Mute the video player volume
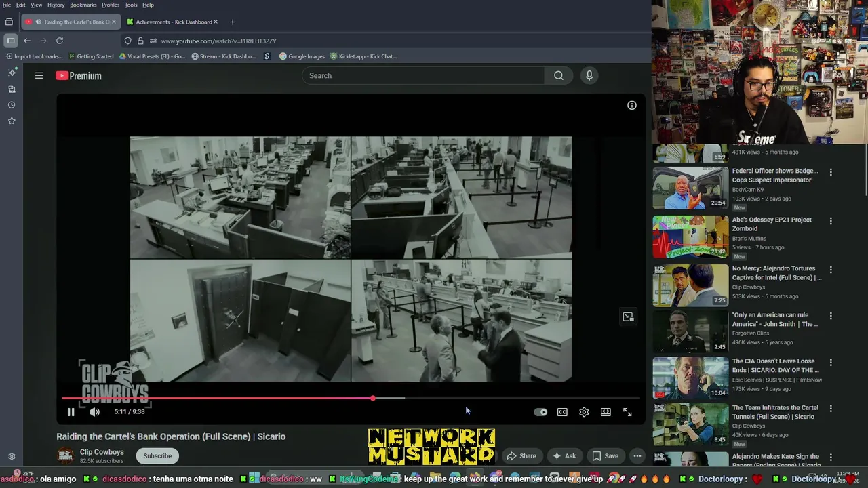The image size is (868, 488). (94, 412)
